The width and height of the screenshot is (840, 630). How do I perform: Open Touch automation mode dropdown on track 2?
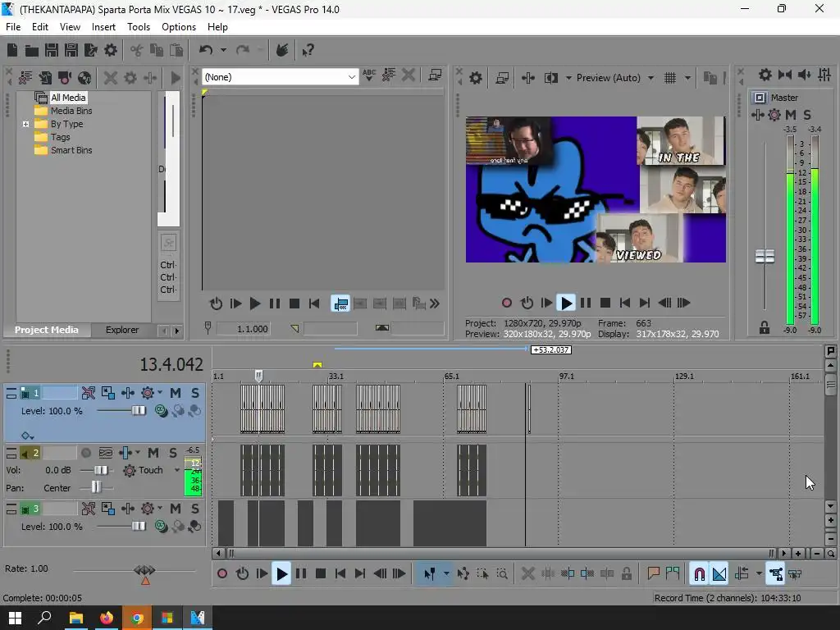177,470
